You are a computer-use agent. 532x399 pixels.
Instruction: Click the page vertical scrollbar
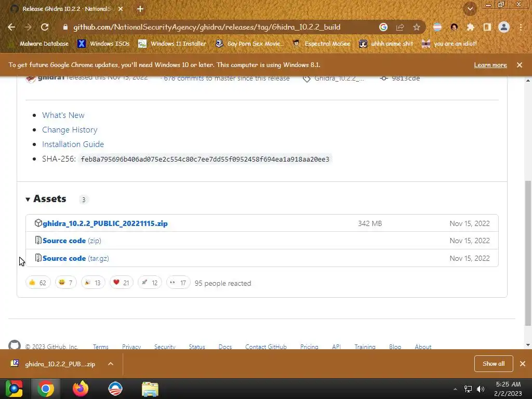[x=528, y=253]
